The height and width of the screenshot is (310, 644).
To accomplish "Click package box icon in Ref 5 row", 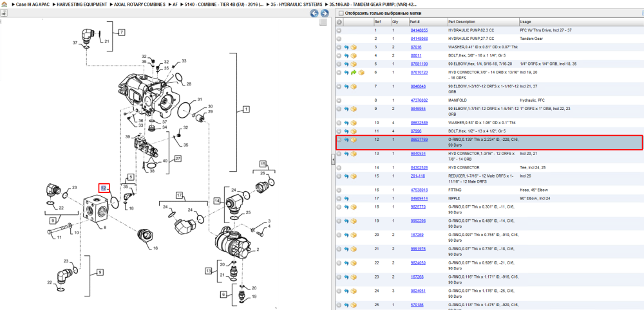I will 354,64.
